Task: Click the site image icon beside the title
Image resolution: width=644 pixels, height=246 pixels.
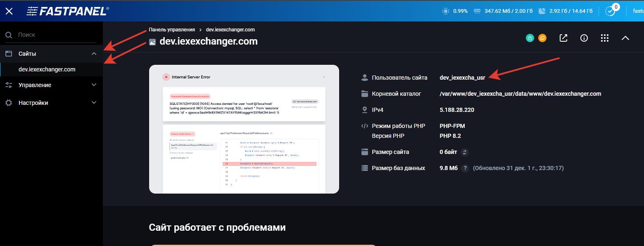Action: 152,42
